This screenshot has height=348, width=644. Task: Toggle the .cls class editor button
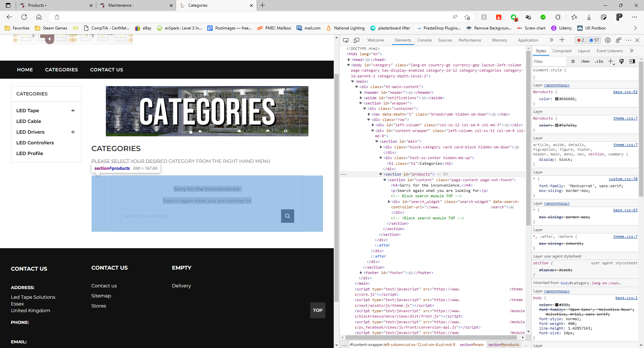599,61
